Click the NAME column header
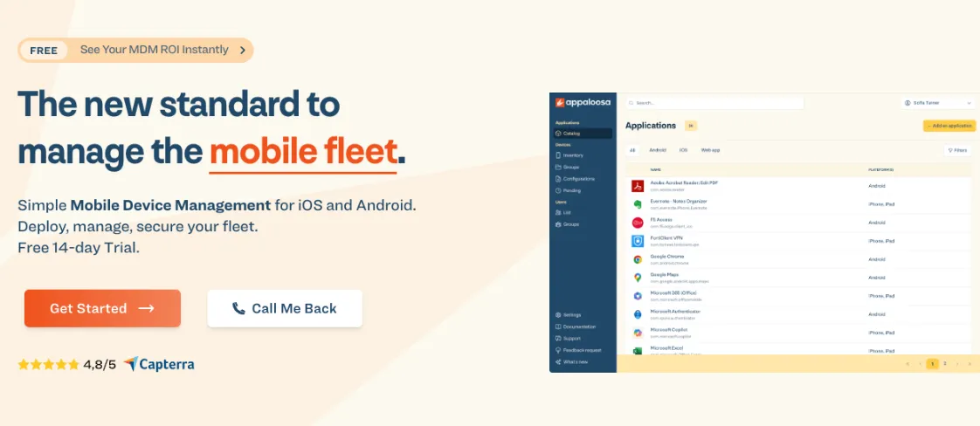The image size is (980, 426). point(656,170)
